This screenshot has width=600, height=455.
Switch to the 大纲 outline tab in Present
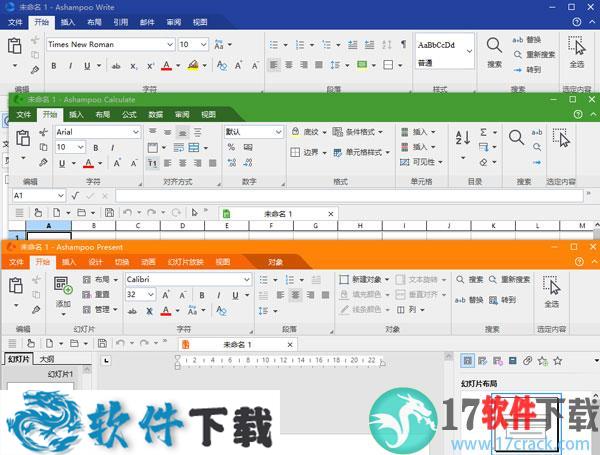coord(47,359)
